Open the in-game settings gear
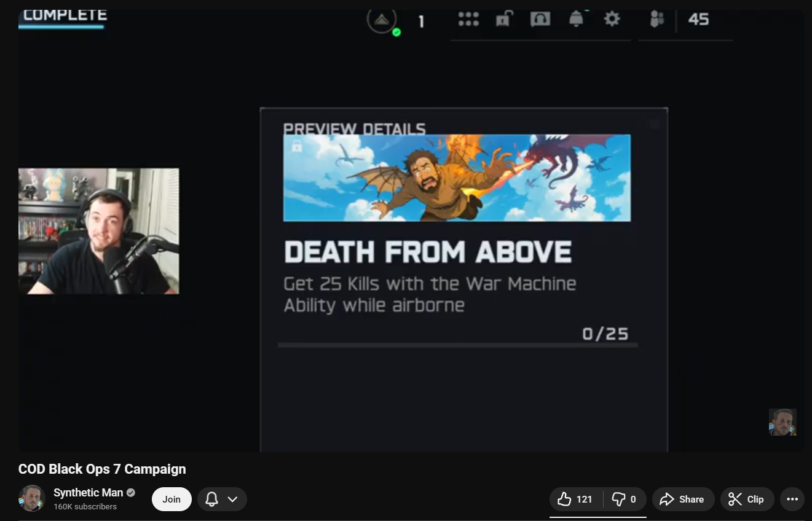812x521 pixels. tap(612, 19)
